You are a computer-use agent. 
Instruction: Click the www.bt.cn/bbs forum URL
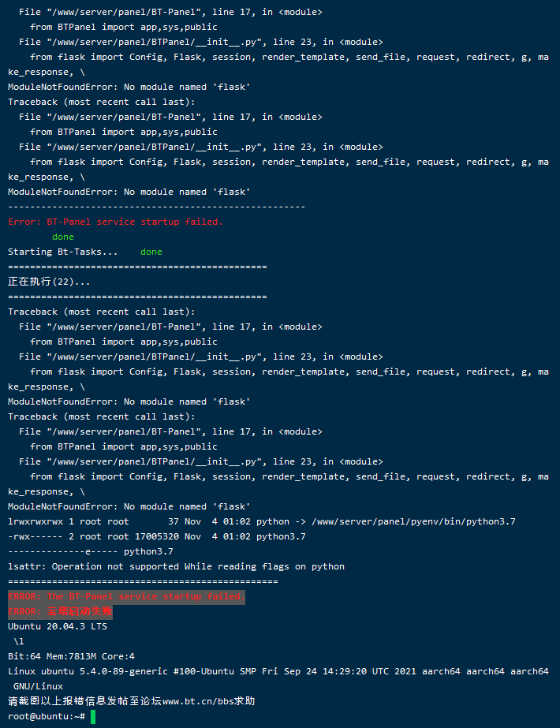point(198,701)
